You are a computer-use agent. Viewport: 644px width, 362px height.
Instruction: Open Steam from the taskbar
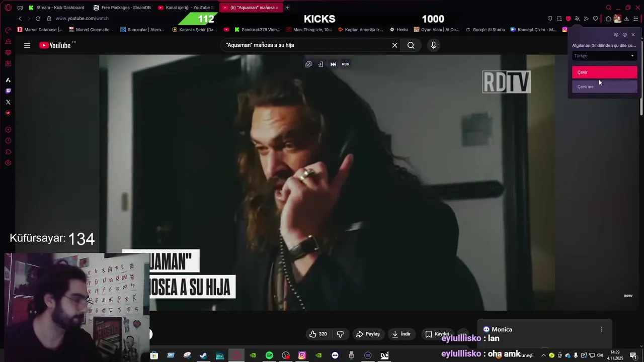(x=203, y=355)
